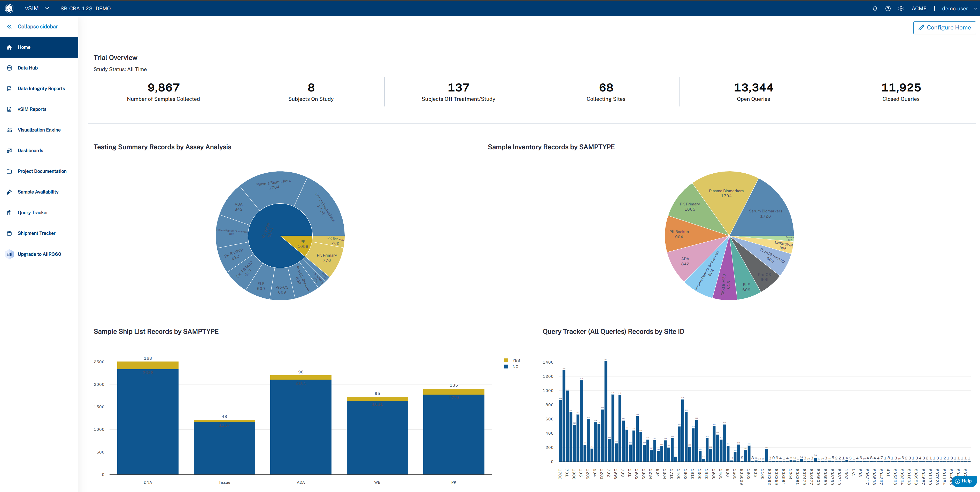Open Shipment Tracker using its icon
The image size is (980, 492).
tap(9, 233)
